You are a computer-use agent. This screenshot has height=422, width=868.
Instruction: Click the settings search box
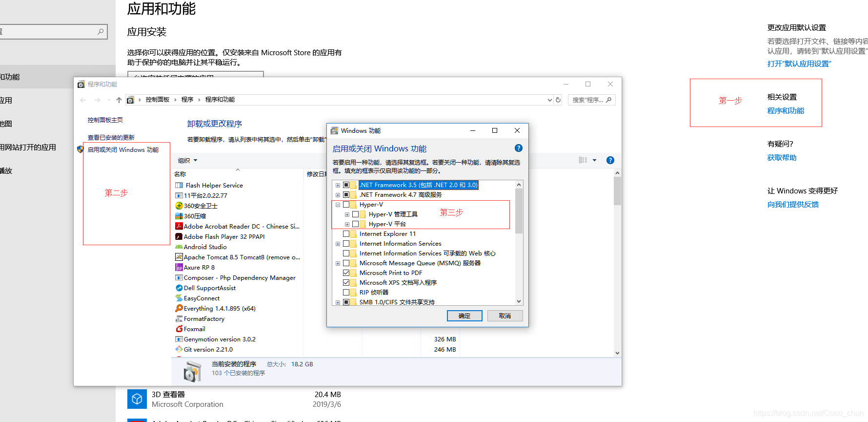[53, 32]
